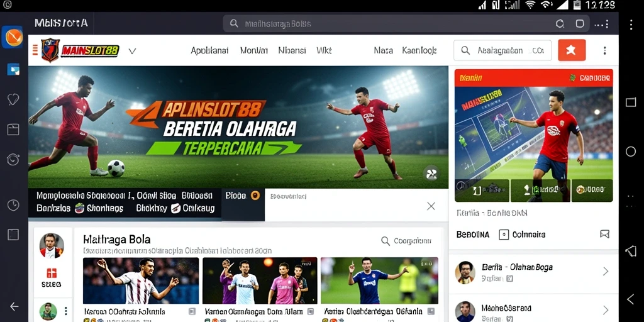The height and width of the screenshot is (322, 644).
Task: Click the search magnifier in address bar
Action: (234, 23)
